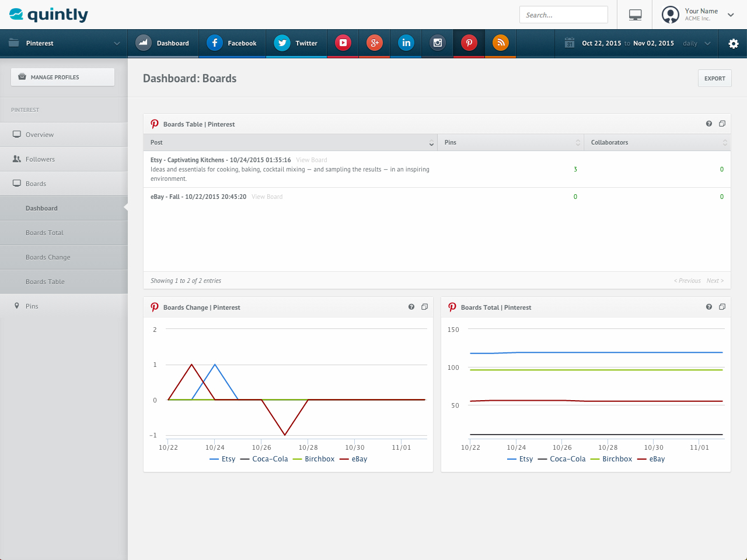The width and height of the screenshot is (747, 560).
Task: Click View Board link for eBay row
Action: point(267,197)
